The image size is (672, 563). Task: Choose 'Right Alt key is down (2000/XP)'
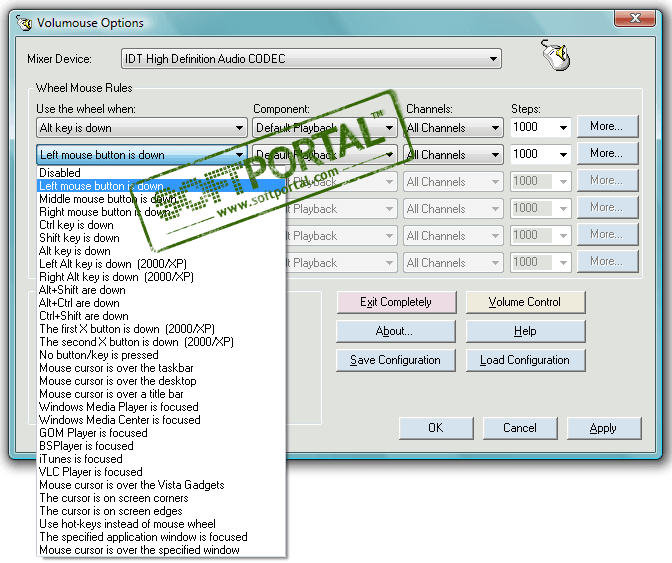[x=161, y=277]
